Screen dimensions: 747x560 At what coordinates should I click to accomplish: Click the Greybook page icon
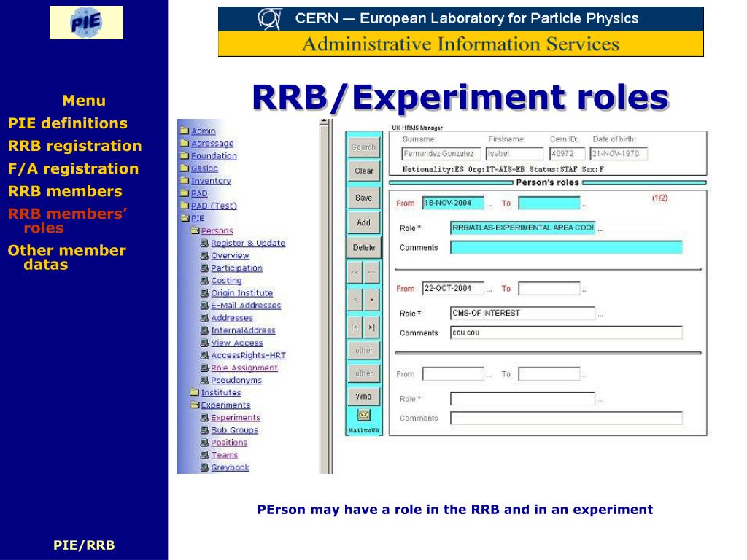pos(204,467)
